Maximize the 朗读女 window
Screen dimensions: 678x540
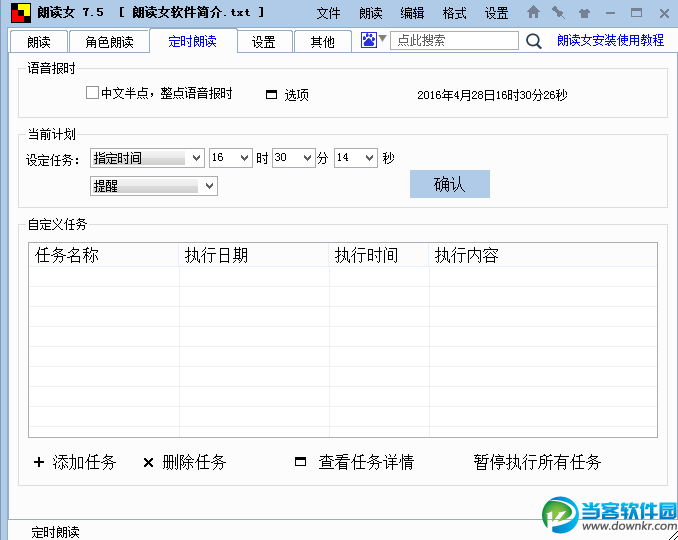coord(636,13)
